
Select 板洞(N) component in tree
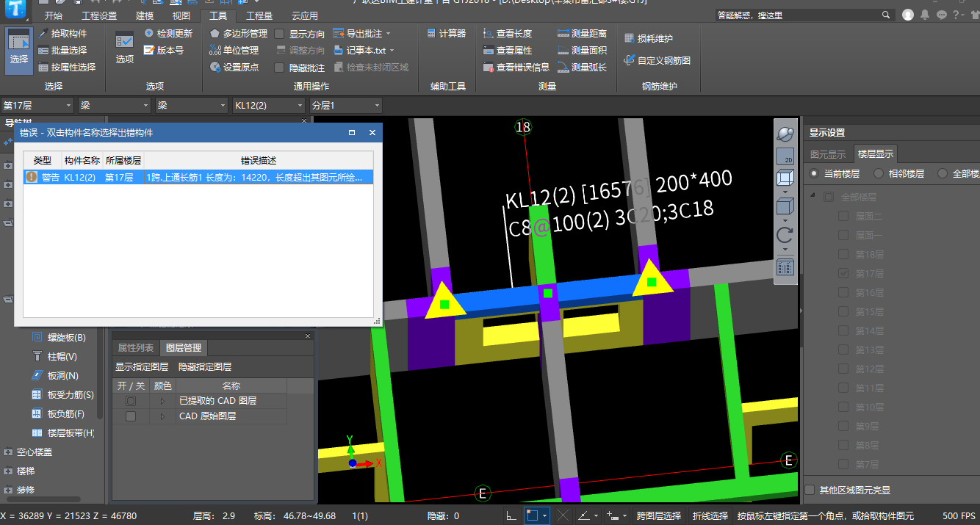coord(54,376)
